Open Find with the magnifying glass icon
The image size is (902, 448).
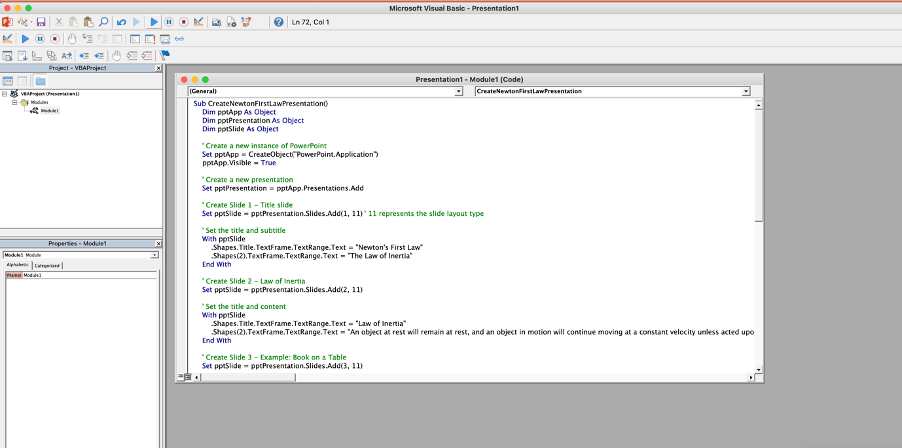click(x=104, y=22)
